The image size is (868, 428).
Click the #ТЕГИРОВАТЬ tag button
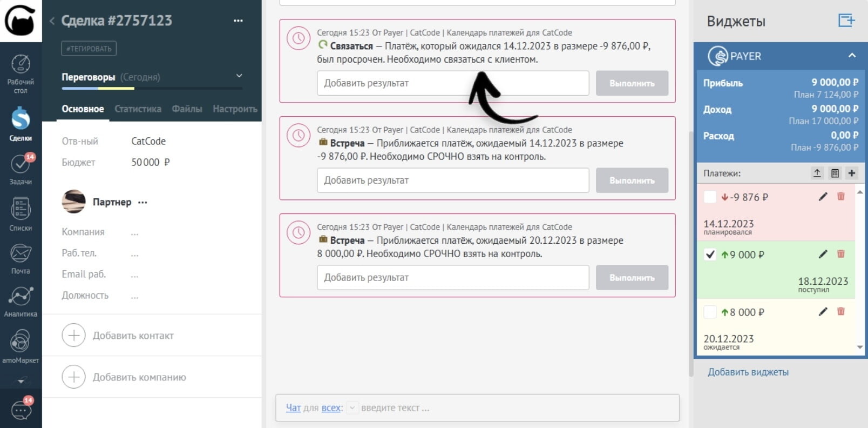tap(89, 48)
